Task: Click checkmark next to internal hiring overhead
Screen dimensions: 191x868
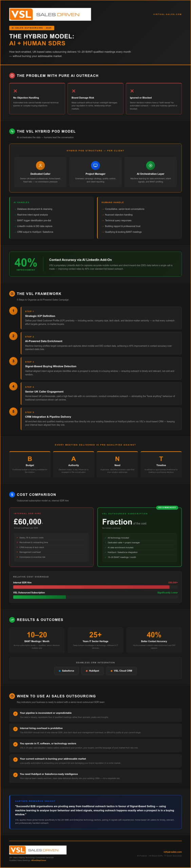Action: click(15, 729)
